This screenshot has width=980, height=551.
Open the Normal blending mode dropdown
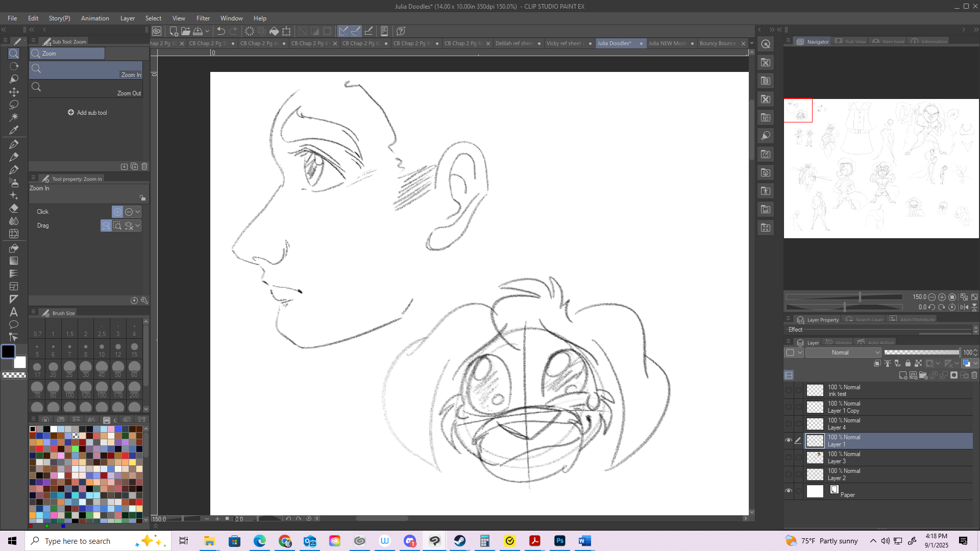click(843, 353)
